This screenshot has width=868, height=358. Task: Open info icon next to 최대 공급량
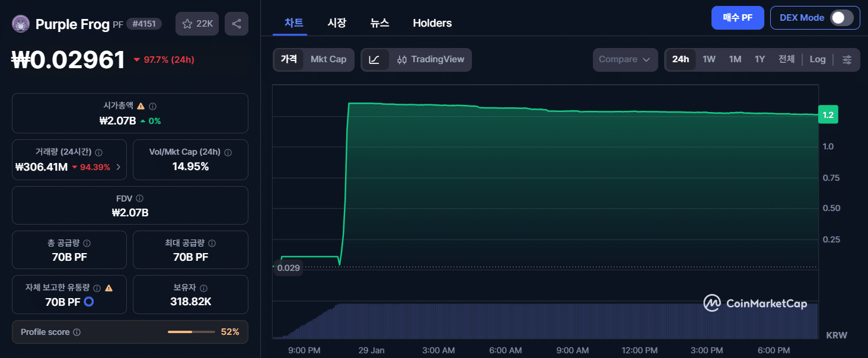[212, 243]
